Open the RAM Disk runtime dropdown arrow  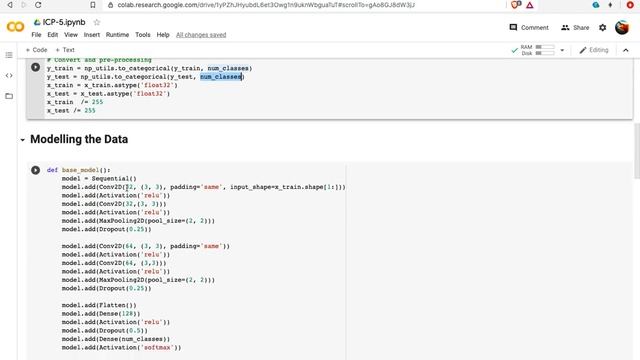(x=562, y=50)
